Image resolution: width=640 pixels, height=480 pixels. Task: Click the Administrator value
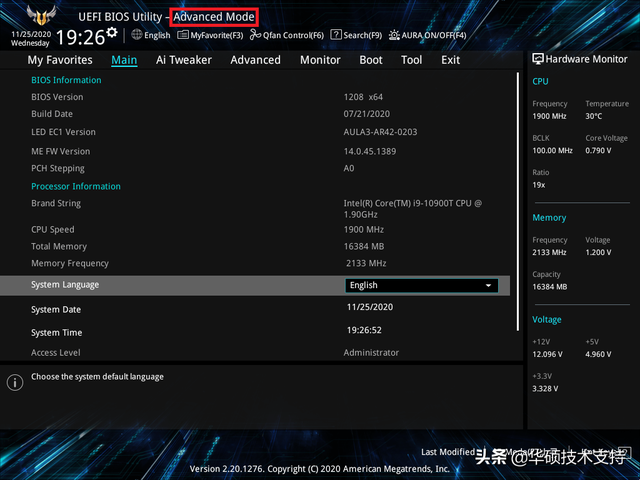[x=371, y=353]
